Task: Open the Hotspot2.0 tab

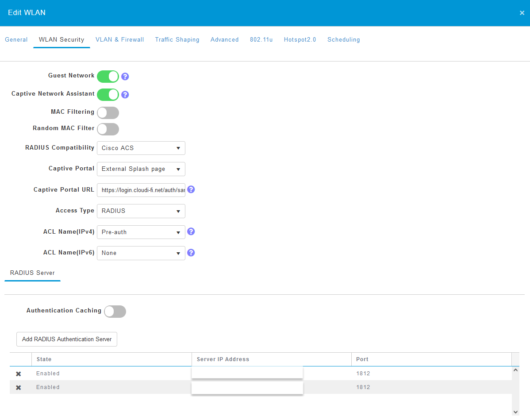Action: click(300, 39)
